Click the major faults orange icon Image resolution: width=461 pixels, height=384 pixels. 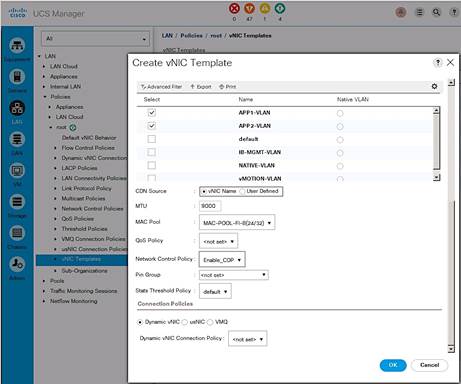click(x=249, y=8)
